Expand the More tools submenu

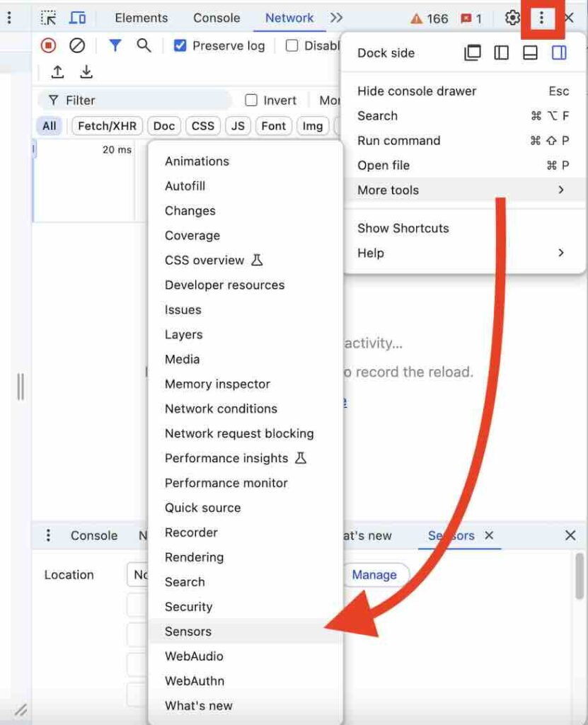coord(462,190)
